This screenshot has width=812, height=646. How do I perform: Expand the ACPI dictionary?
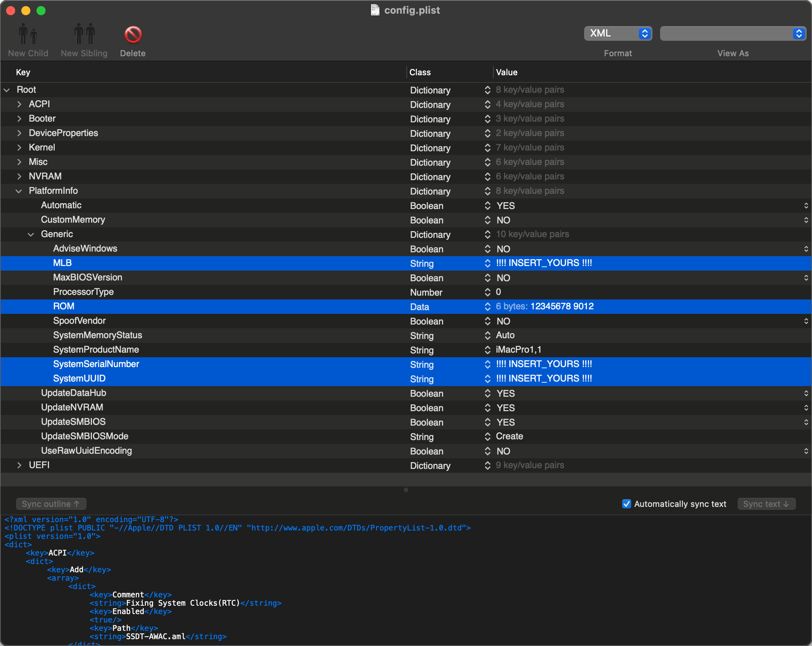point(19,104)
